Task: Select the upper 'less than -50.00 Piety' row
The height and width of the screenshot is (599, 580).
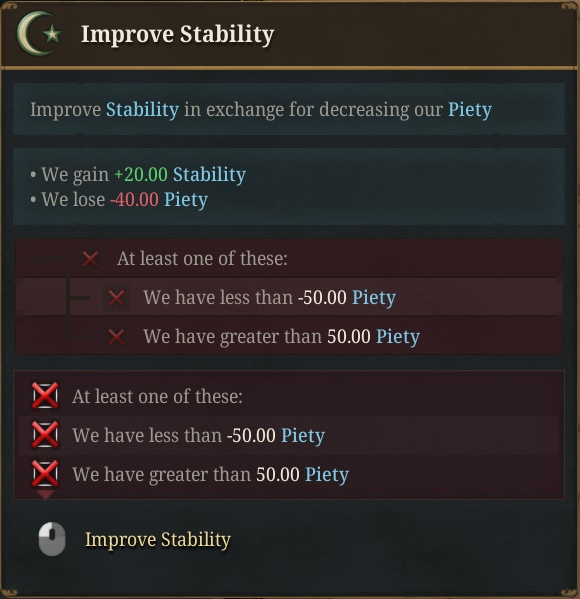Action: pyautogui.click(x=289, y=297)
